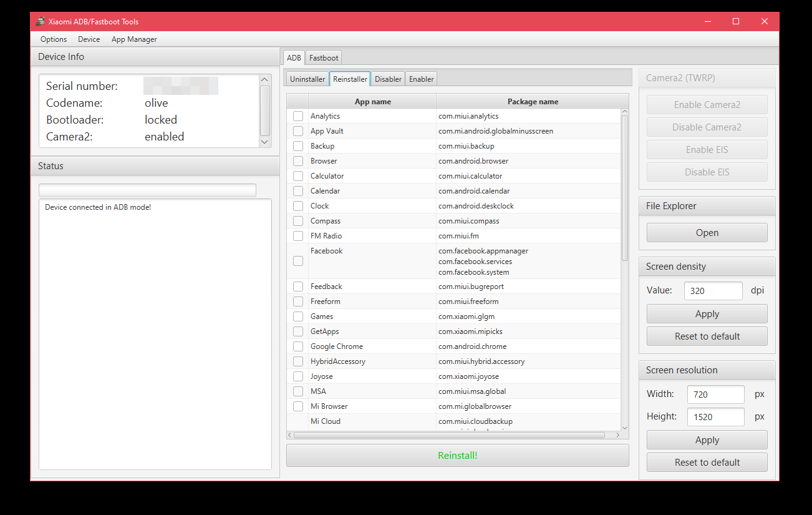Check the HybridAccessory checkbox
The height and width of the screenshot is (515, 812).
coord(298,361)
